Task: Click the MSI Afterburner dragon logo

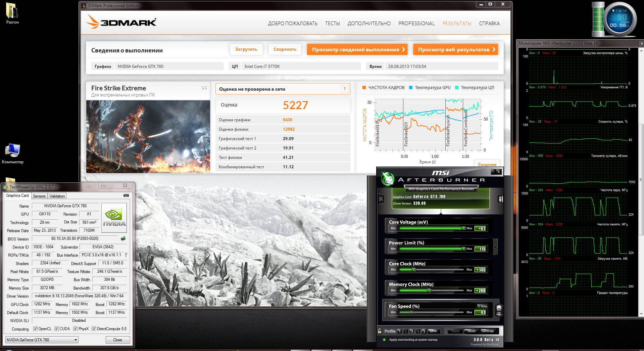Action: 388,179
